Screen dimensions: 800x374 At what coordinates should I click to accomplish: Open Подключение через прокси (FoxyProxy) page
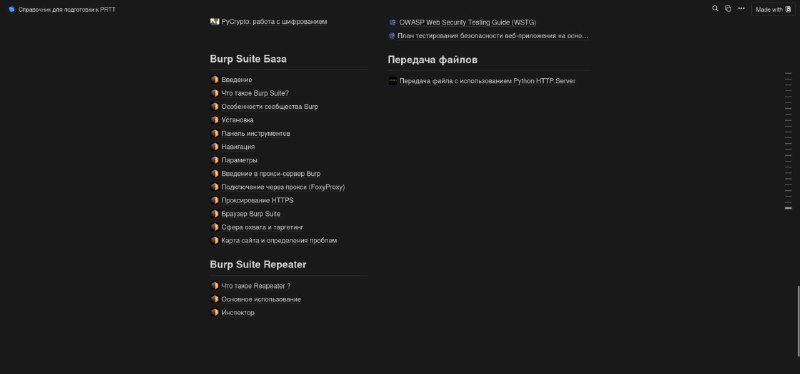[x=283, y=187]
